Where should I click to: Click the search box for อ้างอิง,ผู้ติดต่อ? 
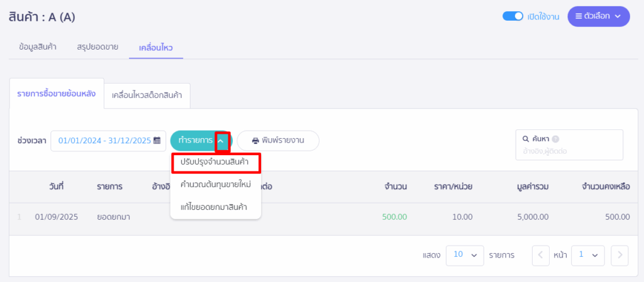tap(569, 145)
